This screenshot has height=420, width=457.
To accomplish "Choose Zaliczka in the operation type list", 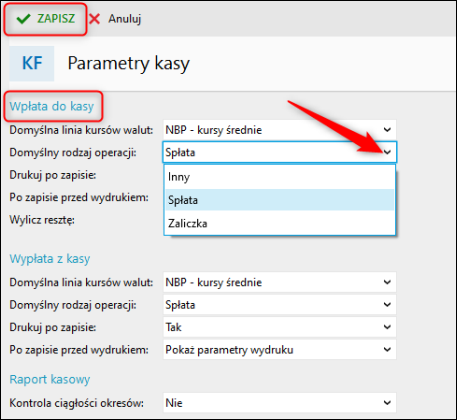I will pyautogui.click(x=280, y=223).
